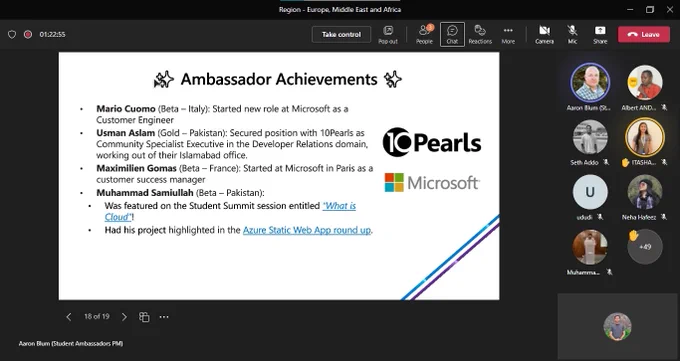Image resolution: width=680 pixels, height=361 pixels.
Task: Click raised hand icon beside ITASHA
Action: 625,162
